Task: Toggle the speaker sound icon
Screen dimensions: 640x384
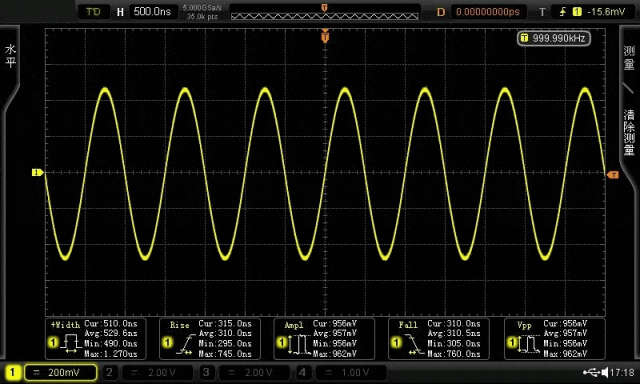Action: (605, 372)
